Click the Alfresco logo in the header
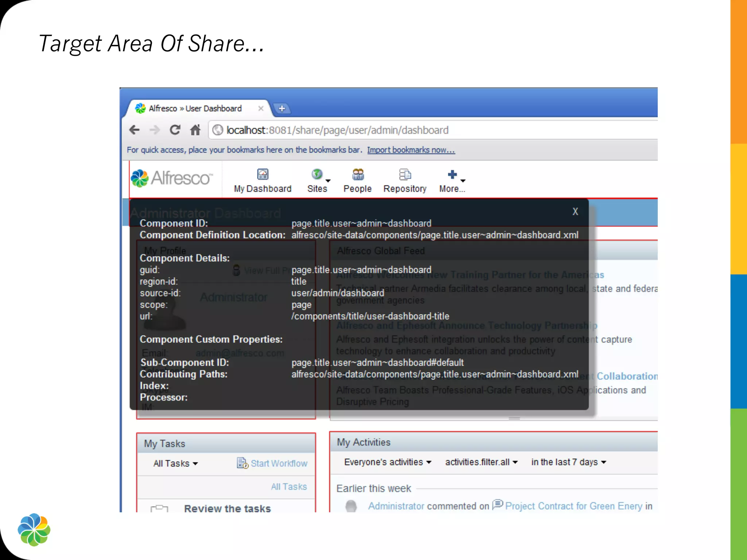The height and width of the screenshot is (560, 747). click(x=171, y=178)
